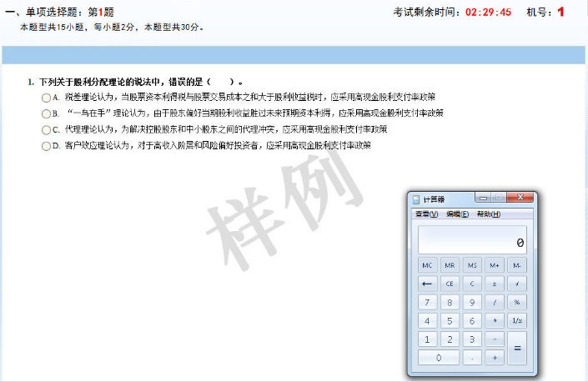Click the CE clear entry button
588x382 pixels.
(x=450, y=284)
